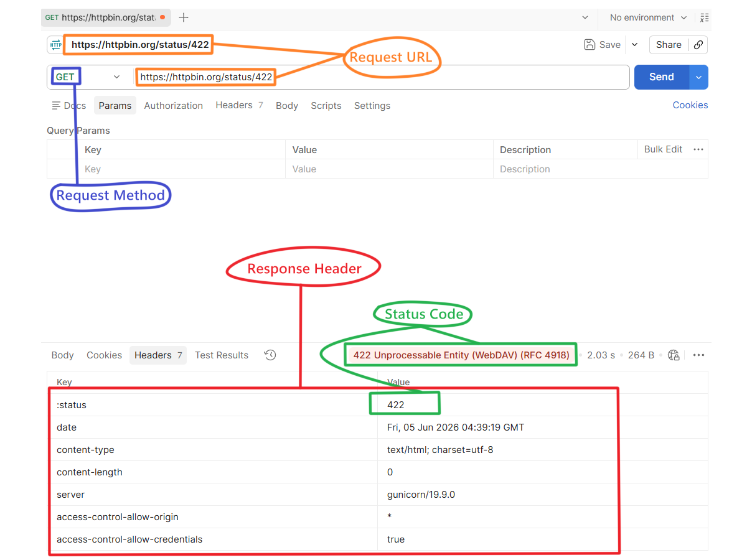Select the content-length header key
The width and height of the screenshot is (747, 560).
(212, 472)
